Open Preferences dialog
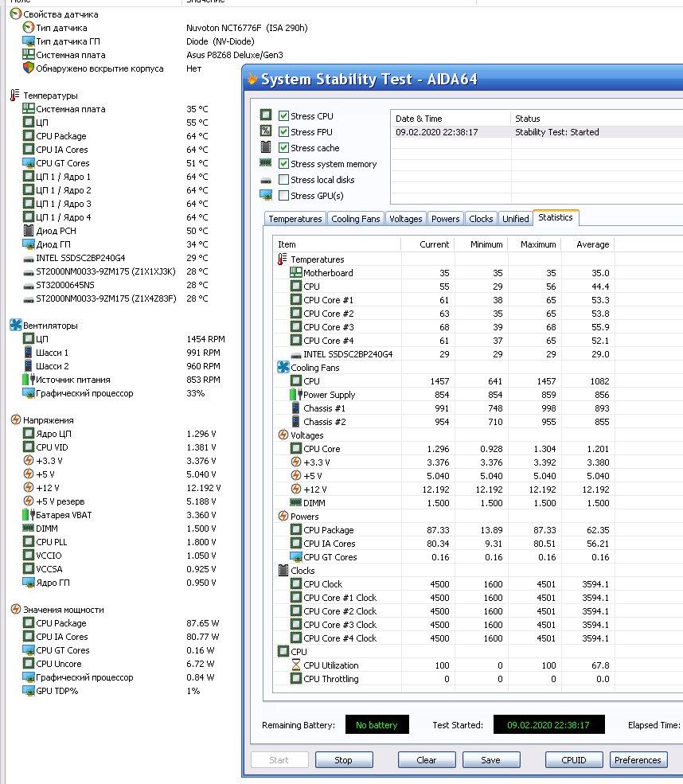 click(638, 760)
